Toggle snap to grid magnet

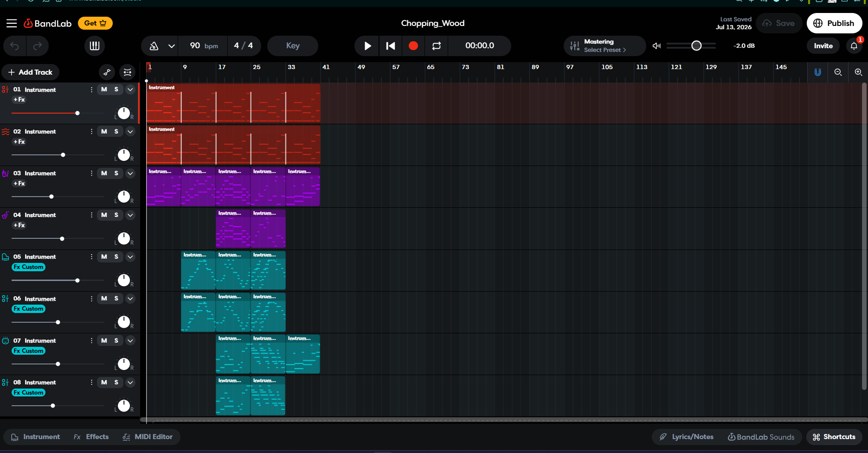tap(818, 72)
